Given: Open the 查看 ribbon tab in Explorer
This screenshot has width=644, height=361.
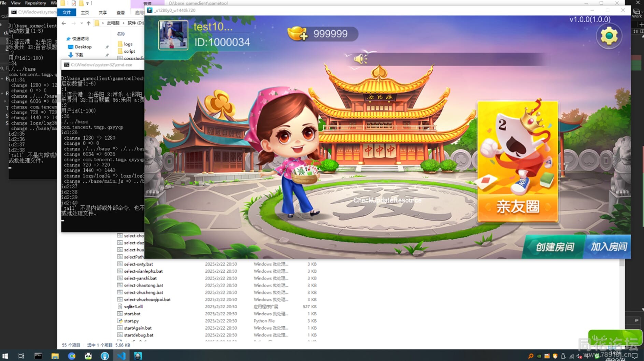Looking at the screenshot, I should (x=120, y=13).
